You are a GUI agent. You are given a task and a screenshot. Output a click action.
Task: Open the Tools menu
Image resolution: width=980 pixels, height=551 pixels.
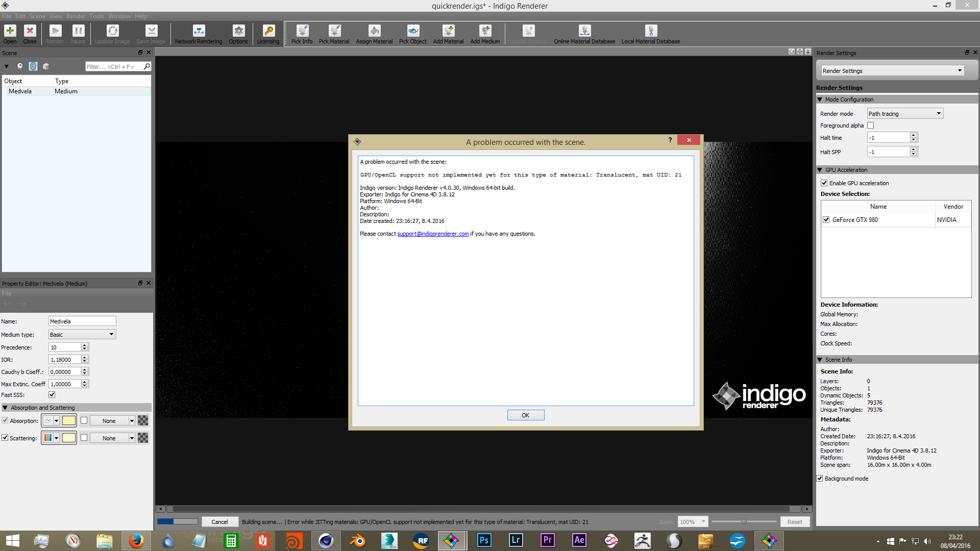point(96,16)
